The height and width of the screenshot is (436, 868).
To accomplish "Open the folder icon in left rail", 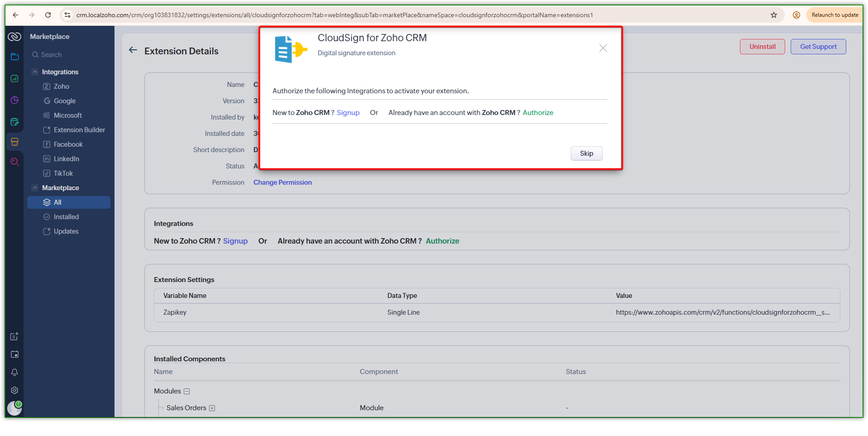I will pos(14,57).
